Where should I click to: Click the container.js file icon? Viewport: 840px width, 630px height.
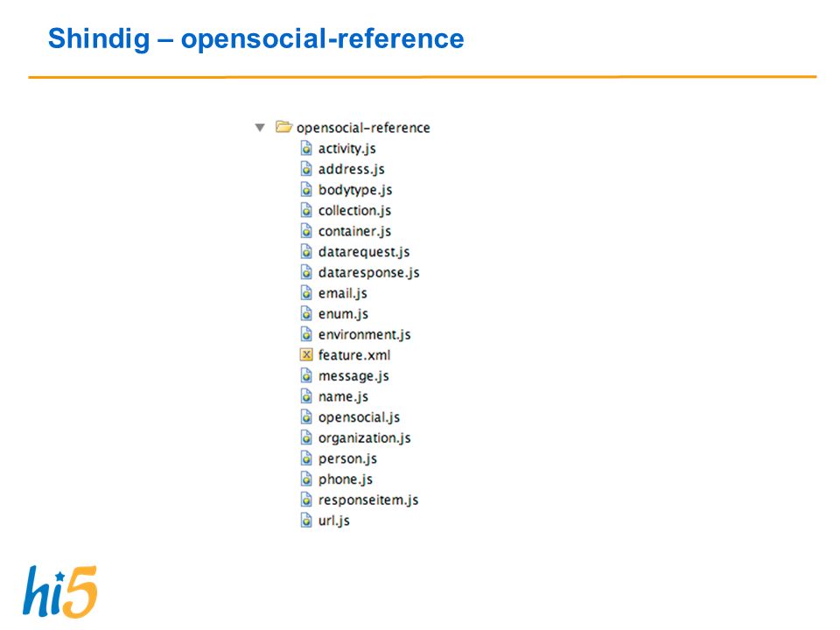tap(306, 231)
